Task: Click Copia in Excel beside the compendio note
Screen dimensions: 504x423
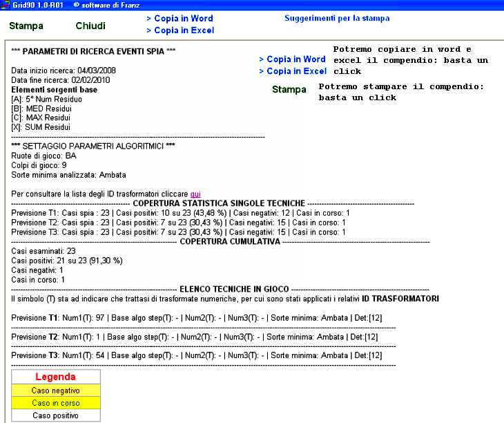Action: (x=293, y=71)
